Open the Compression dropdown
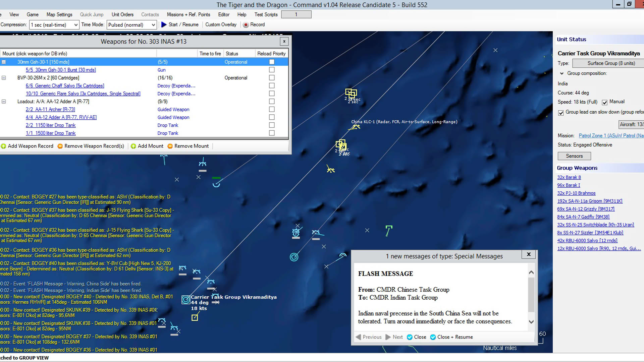 pos(54,25)
